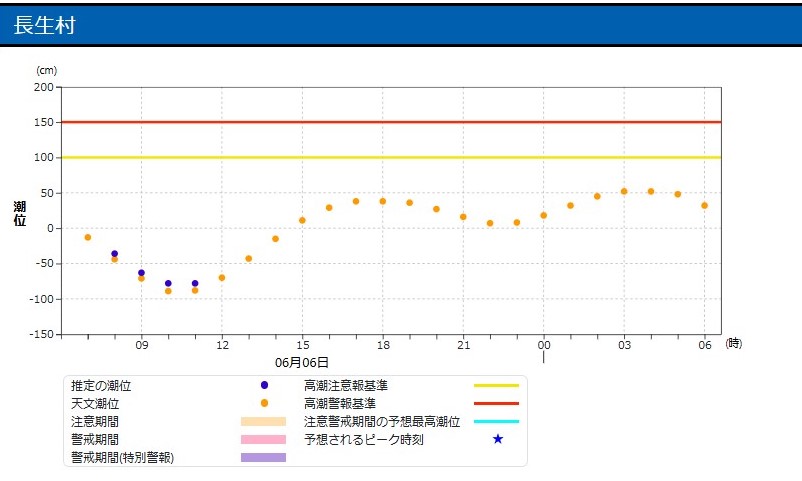This screenshot has height=481, width=802.
Task: Click the 200 y-axis value
Action: tap(43, 87)
